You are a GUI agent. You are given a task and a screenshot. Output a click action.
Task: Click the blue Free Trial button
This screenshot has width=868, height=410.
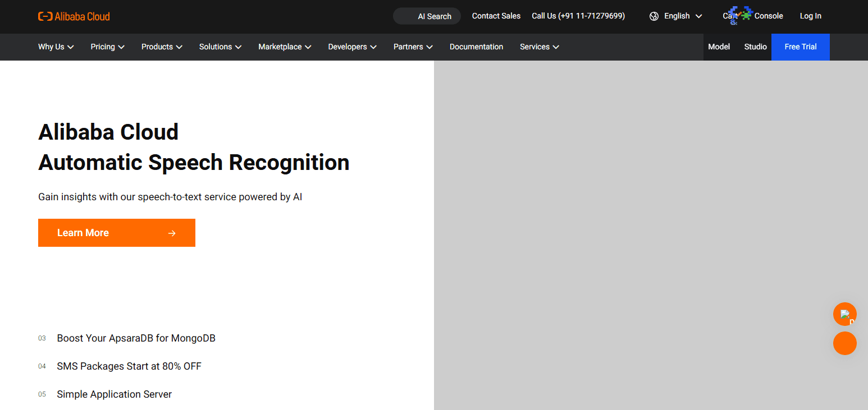click(801, 47)
